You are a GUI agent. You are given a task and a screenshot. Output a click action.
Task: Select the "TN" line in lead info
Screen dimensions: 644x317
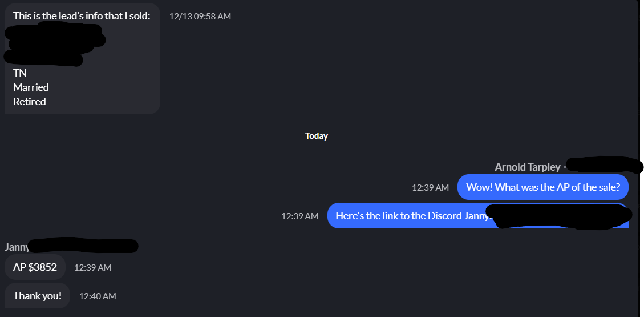click(x=20, y=73)
